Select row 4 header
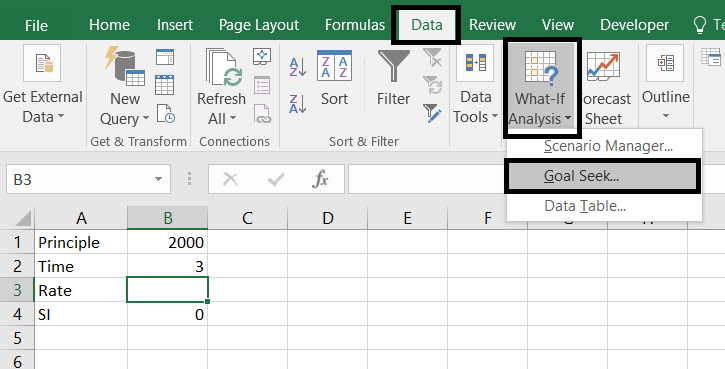This screenshot has width=725, height=369. click(17, 314)
